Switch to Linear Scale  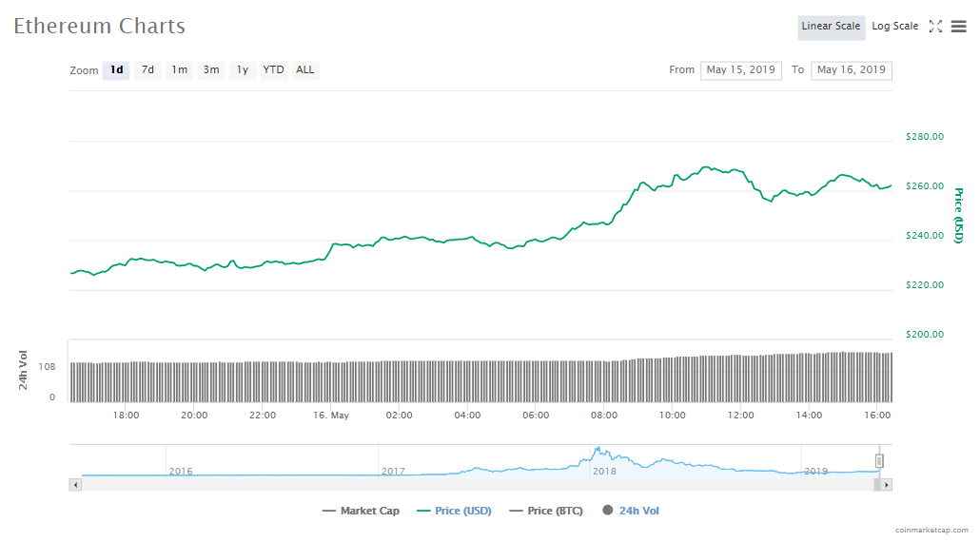click(x=831, y=27)
